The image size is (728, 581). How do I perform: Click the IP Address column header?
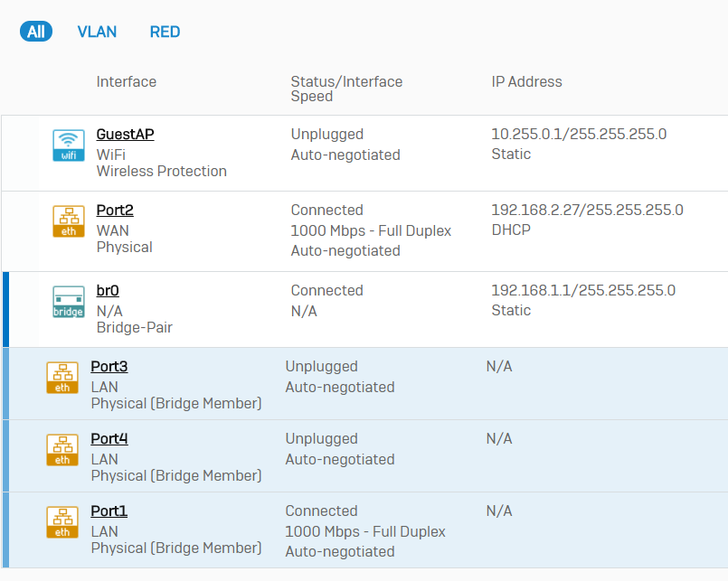click(x=526, y=82)
